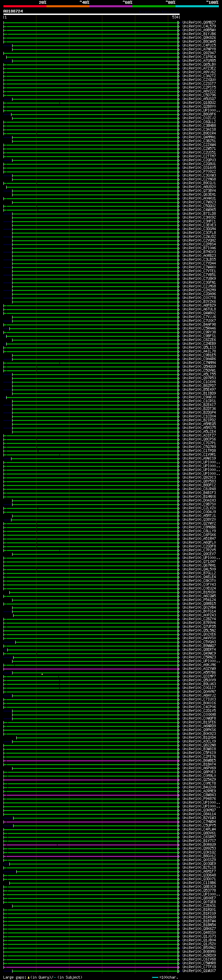Open hit UniRef100_Q3D071
Image resolution: width=222 pixels, height=980 pixels.
tap(199, 879)
